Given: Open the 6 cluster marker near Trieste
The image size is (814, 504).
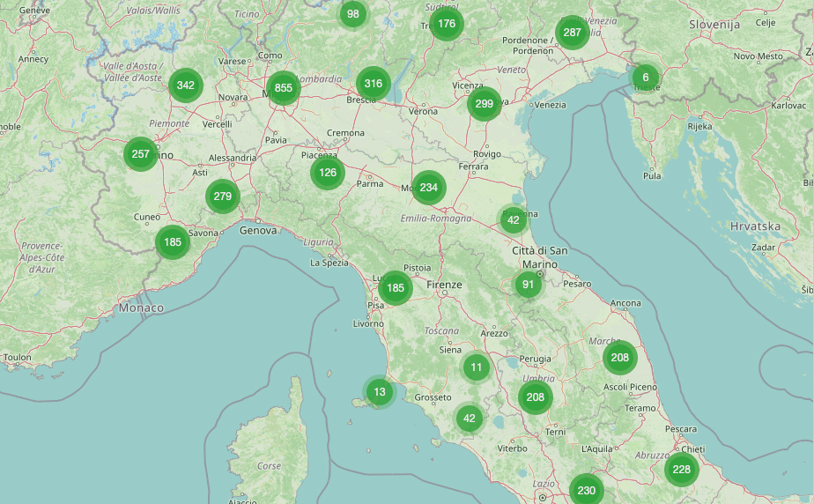Looking at the screenshot, I should [x=645, y=78].
